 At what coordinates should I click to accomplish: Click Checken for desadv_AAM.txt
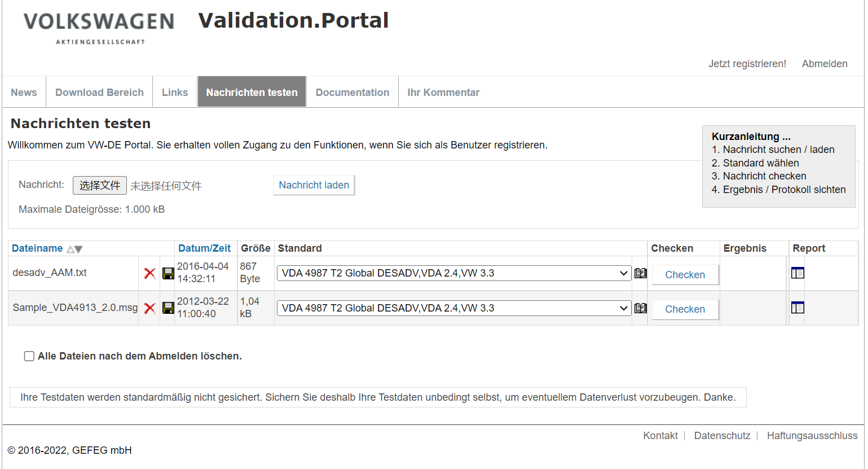tap(685, 275)
